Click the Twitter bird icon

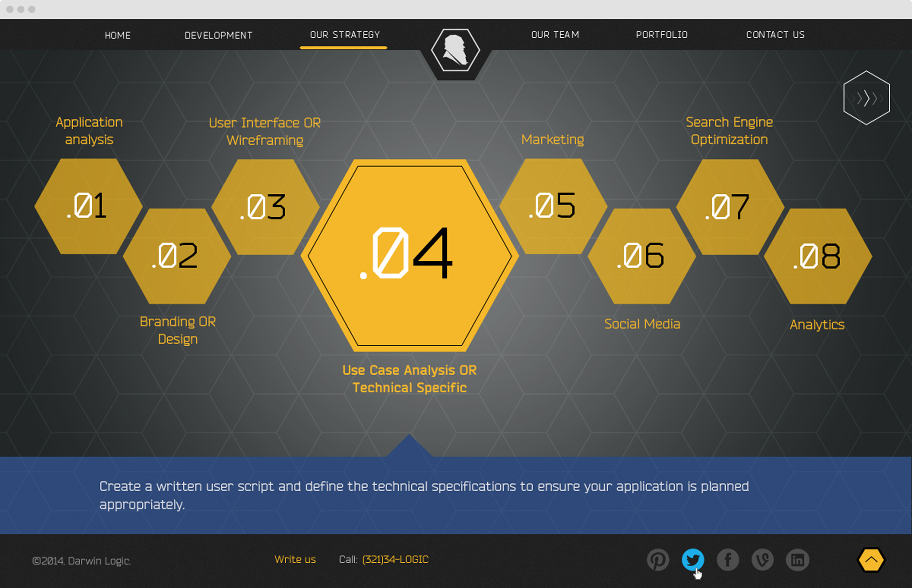coord(693,560)
